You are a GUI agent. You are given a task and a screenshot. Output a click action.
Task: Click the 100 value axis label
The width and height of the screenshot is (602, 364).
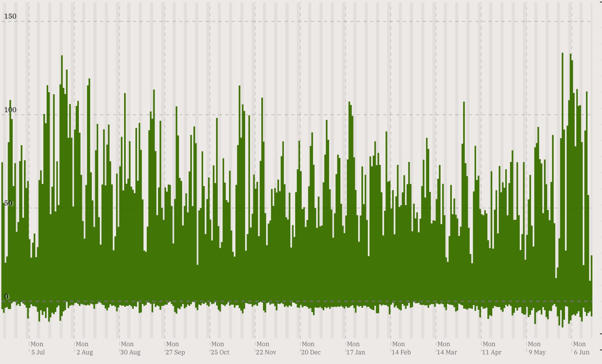tap(10, 110)
